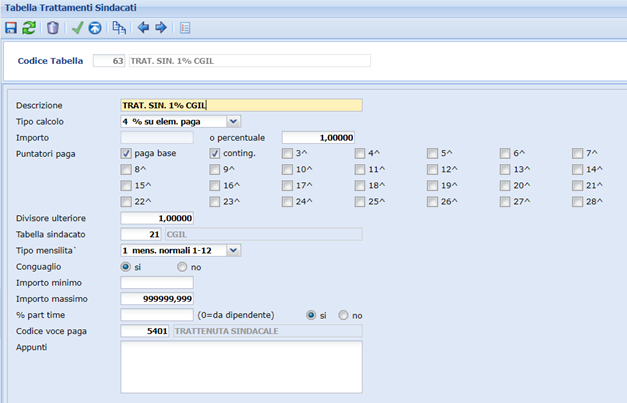Click the green checkmark confirm icon

tap(77, 28)
